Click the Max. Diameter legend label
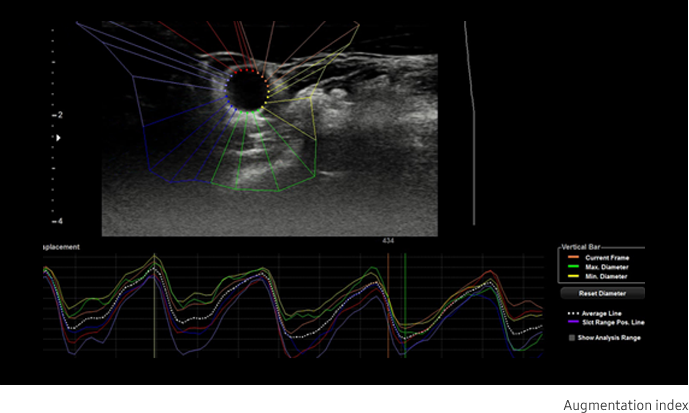This screenshot has height=413, width=689. coord(606,267)
